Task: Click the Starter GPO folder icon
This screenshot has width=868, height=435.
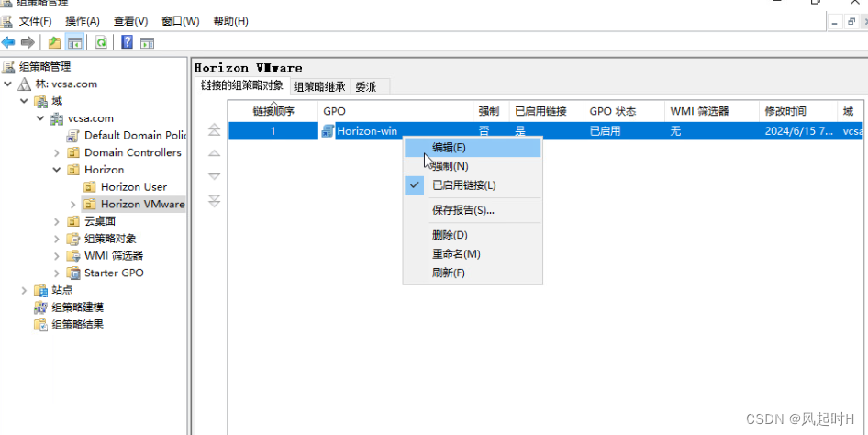Action: click(73, 273)
